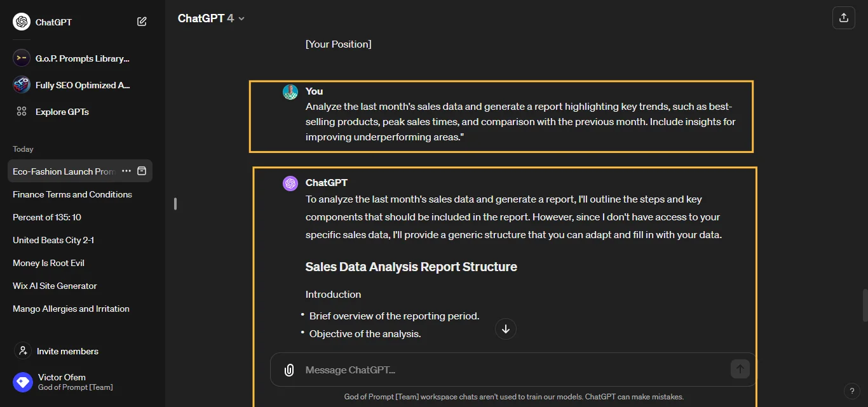Click the Message ChatGPT input field

click(515, 370)
